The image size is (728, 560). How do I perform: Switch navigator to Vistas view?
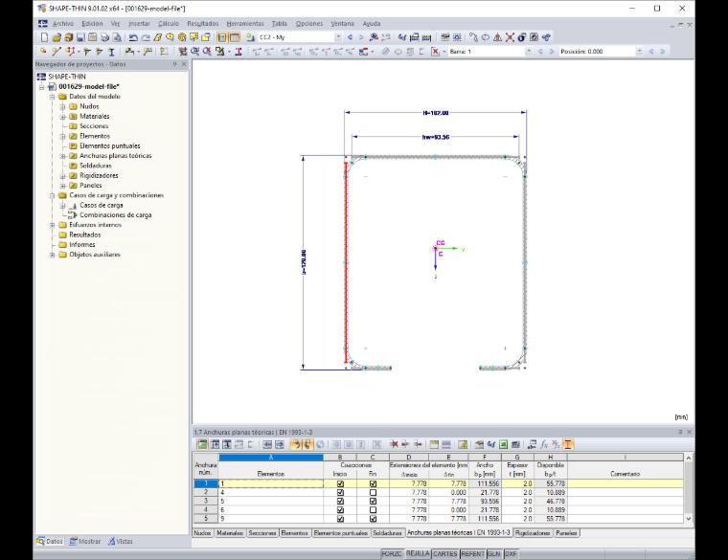pyautogui.click(x=121, y=542)
